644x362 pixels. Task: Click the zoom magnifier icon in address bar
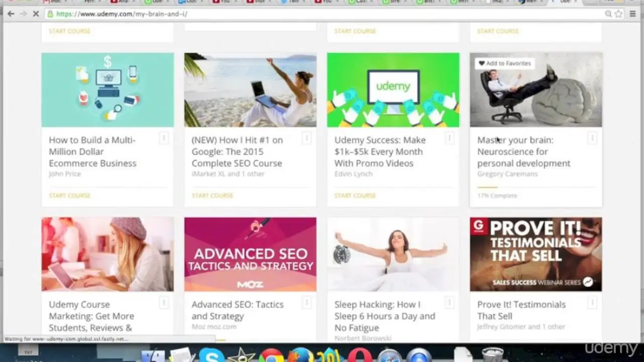(x=608, y=14)
